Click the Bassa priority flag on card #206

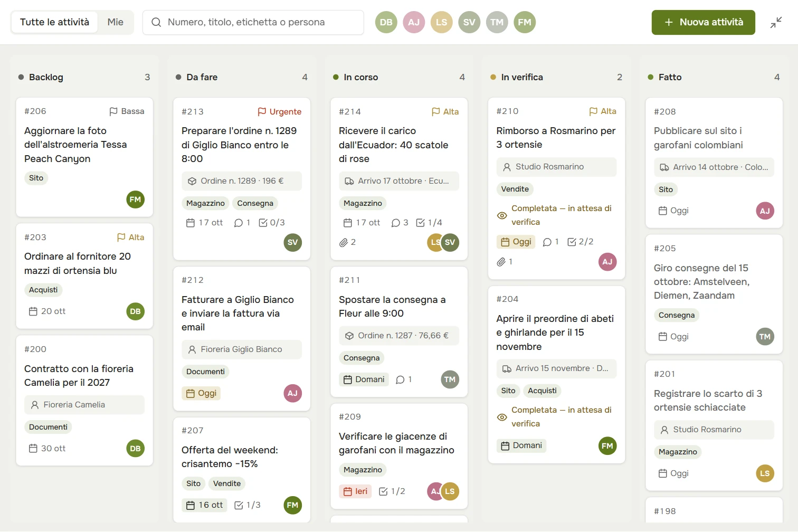(x=127, y=111)
